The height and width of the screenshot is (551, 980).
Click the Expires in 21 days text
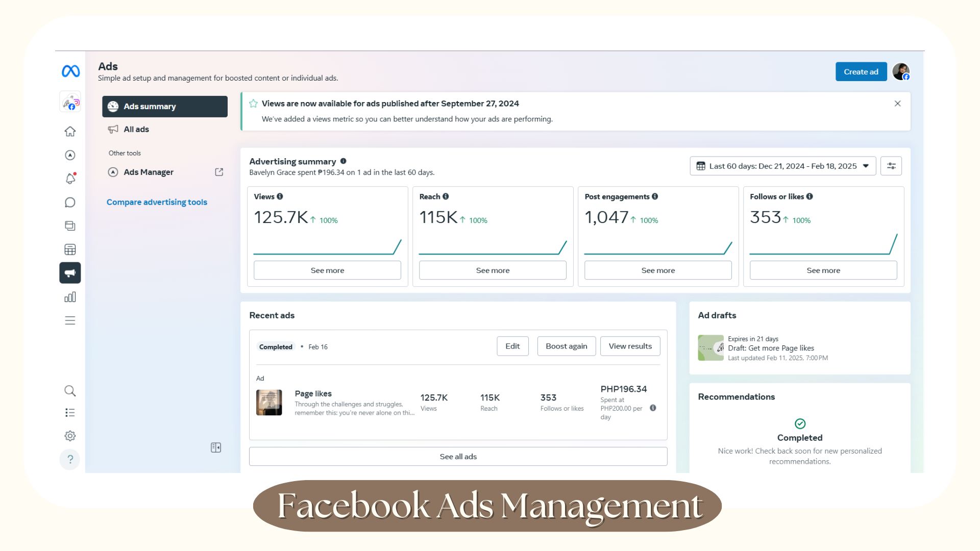pos(753,339)
